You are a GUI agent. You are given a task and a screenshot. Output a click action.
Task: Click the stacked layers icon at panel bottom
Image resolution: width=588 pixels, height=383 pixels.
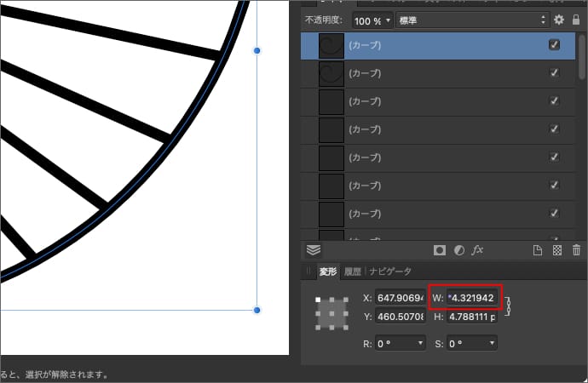[314, 250]
